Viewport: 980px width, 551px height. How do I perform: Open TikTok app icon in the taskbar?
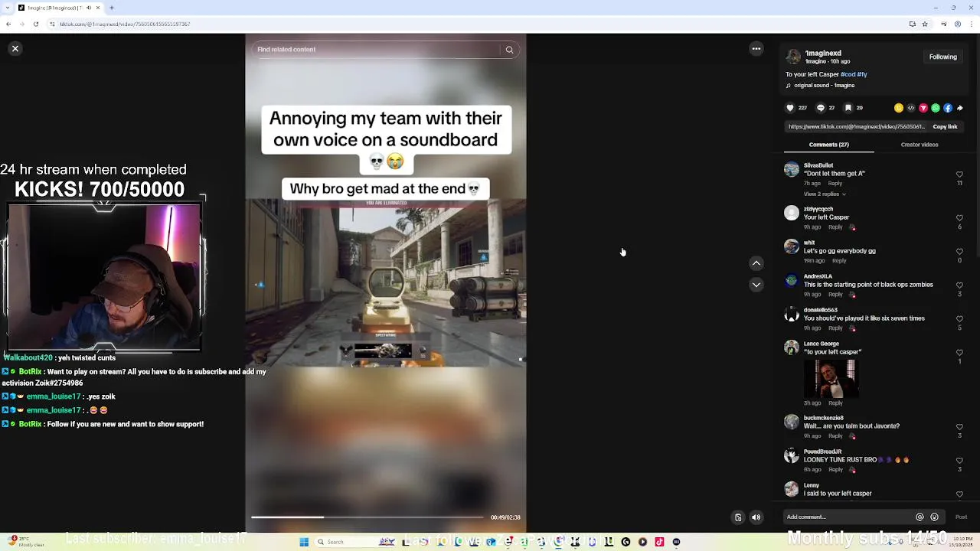click(659, 542)
